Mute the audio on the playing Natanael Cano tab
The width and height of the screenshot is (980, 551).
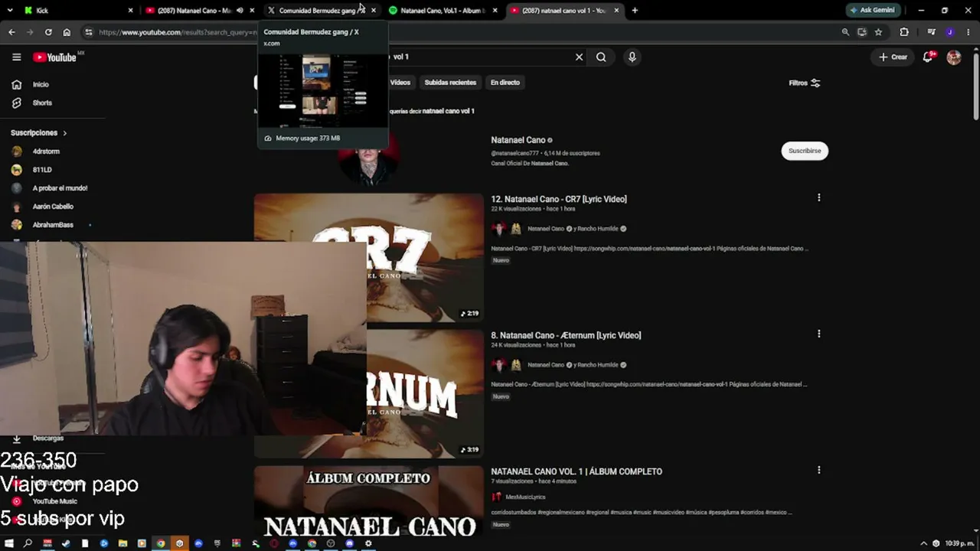click(240, 11)
